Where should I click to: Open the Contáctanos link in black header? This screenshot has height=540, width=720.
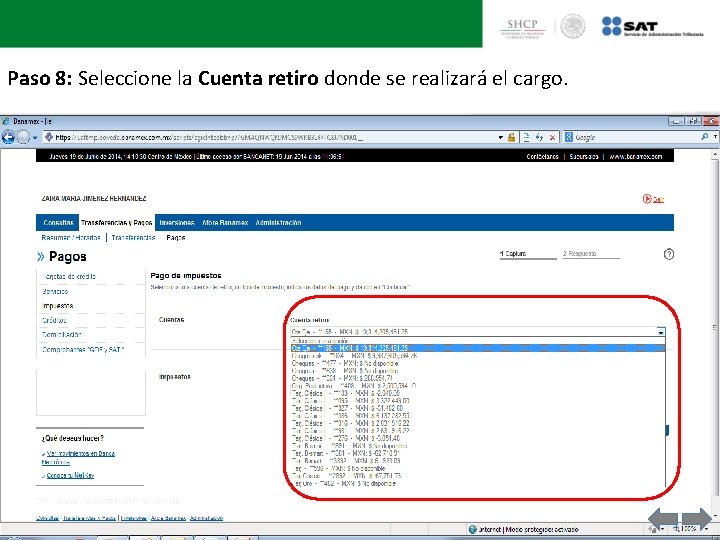pos(542,157)
